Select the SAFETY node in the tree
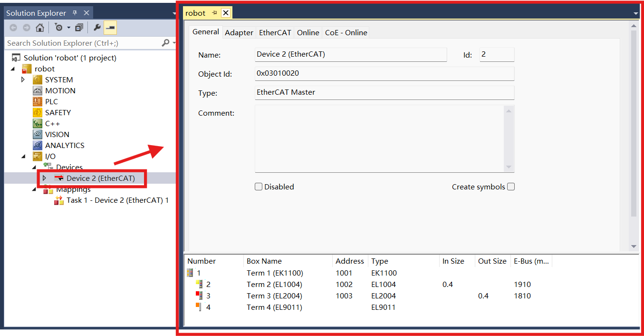644x336 pixels. [58, 112]
